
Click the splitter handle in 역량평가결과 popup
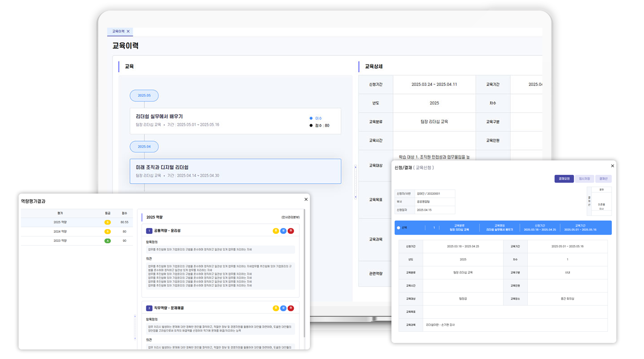pyautogui.click(x=134, y=327)
